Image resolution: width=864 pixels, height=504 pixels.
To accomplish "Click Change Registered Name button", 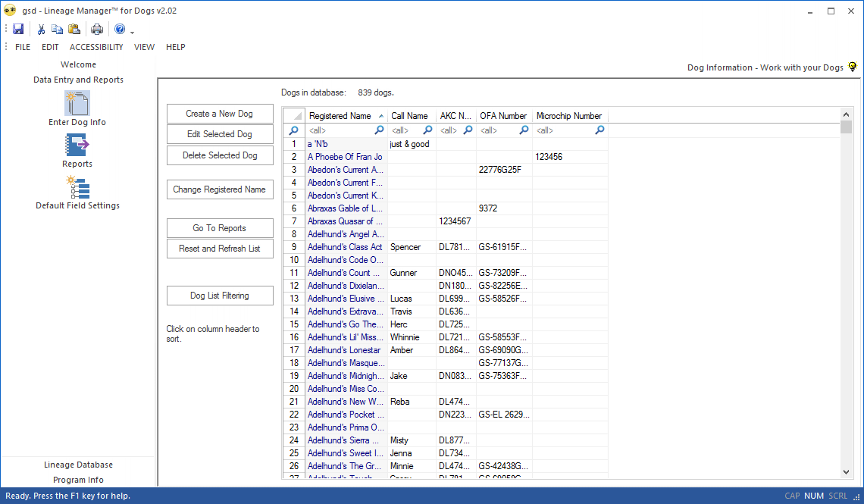I will (220, 189).
